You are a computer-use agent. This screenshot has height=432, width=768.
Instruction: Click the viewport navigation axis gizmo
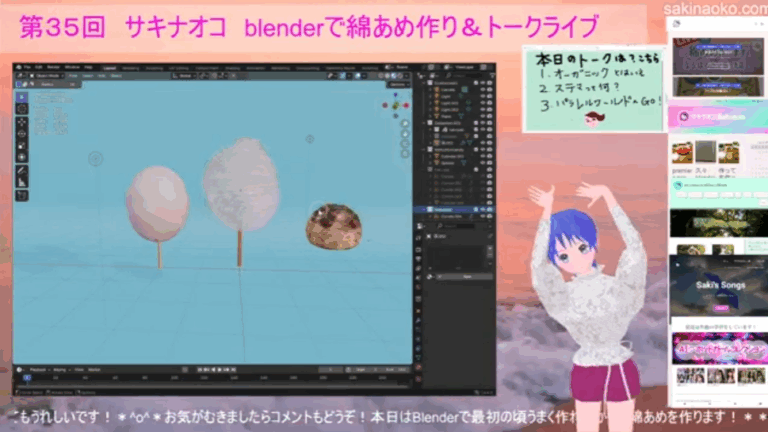(x=397, y=103)
